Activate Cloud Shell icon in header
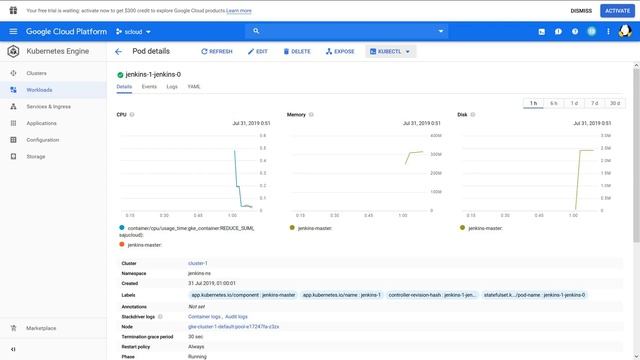This screenshot has height=360, width=640. [542, 31]
